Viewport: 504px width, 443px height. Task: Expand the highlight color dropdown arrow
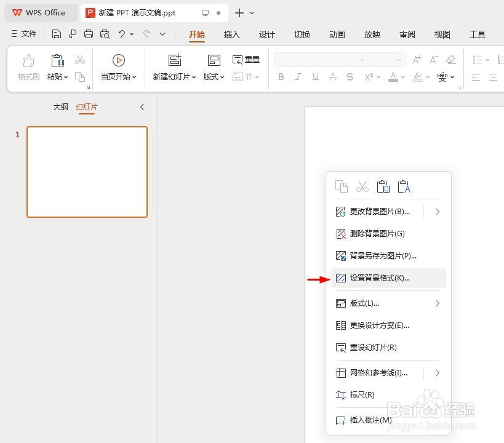428,77
